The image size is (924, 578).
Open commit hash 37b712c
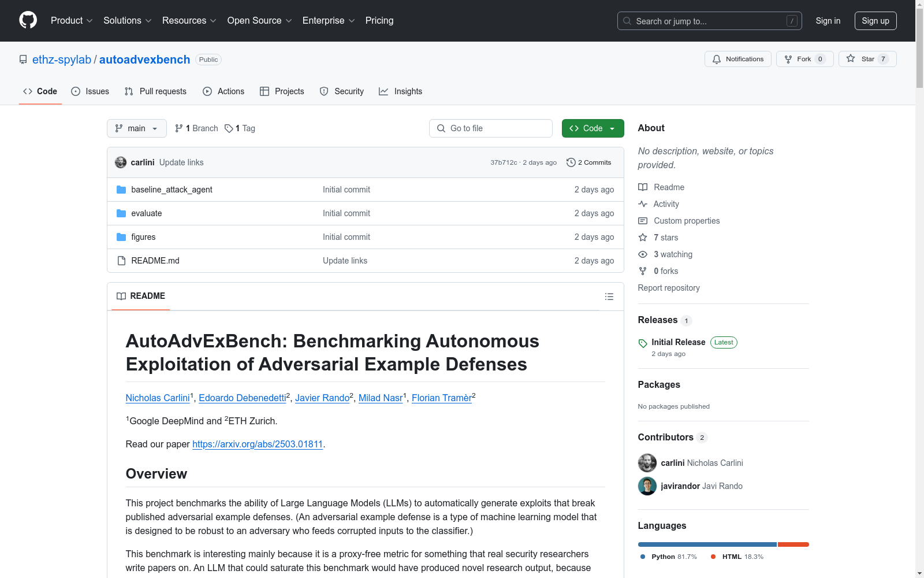click(504, 162)
